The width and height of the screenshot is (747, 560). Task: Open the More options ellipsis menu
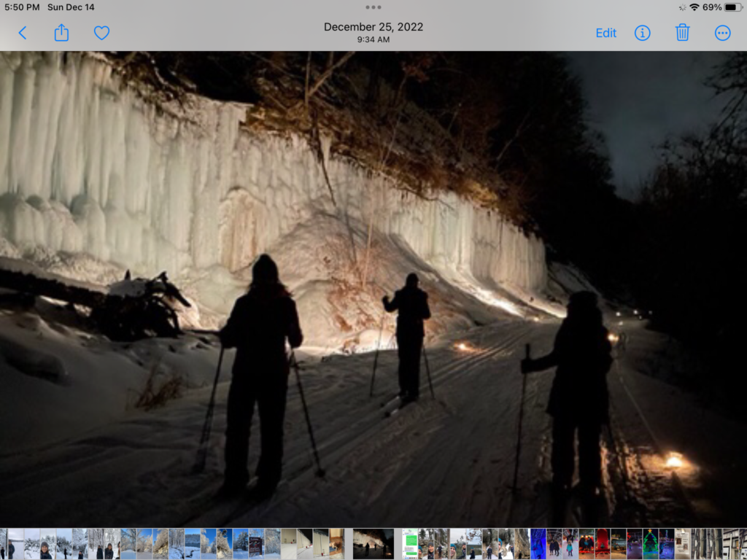click(722, 33)
